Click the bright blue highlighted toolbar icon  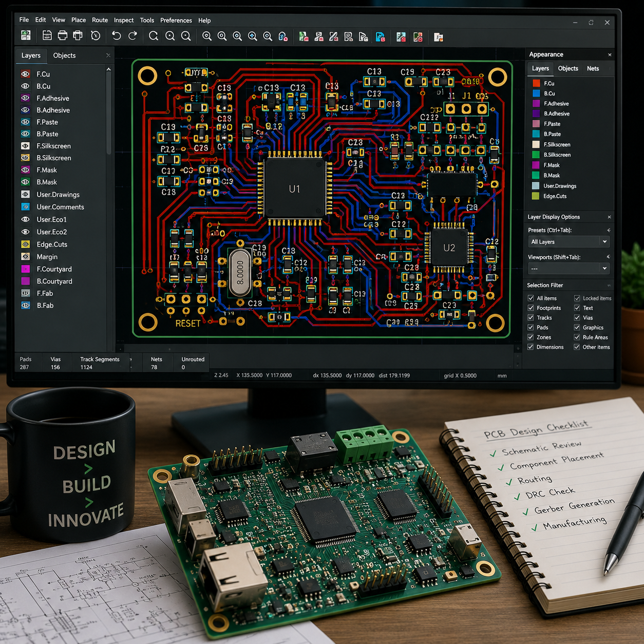381,36
